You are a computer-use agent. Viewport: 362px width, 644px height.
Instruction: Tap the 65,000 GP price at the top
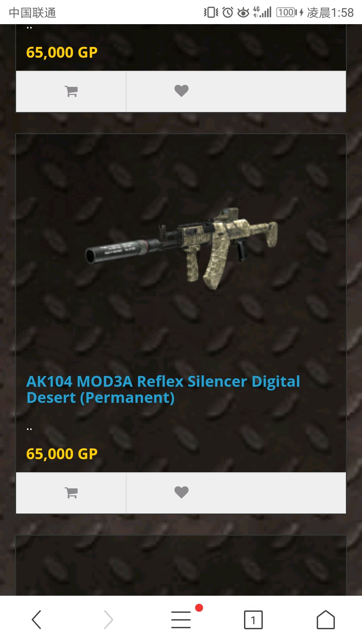point(62,52)
